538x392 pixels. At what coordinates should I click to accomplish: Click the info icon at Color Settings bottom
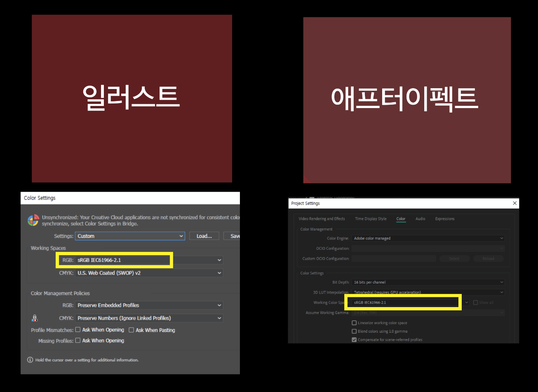pos(30,359)
